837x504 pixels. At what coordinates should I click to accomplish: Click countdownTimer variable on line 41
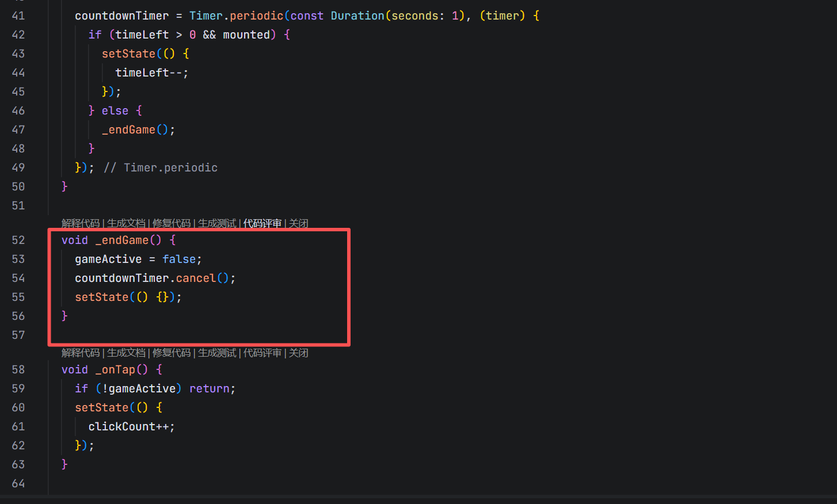click(x=122, y=16)
